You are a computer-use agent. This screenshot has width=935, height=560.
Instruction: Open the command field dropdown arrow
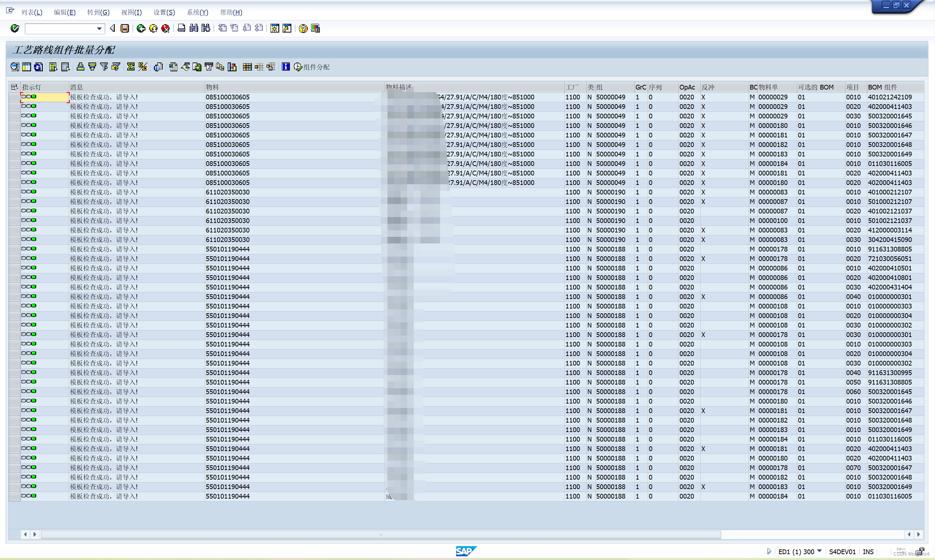click(99, 28)
